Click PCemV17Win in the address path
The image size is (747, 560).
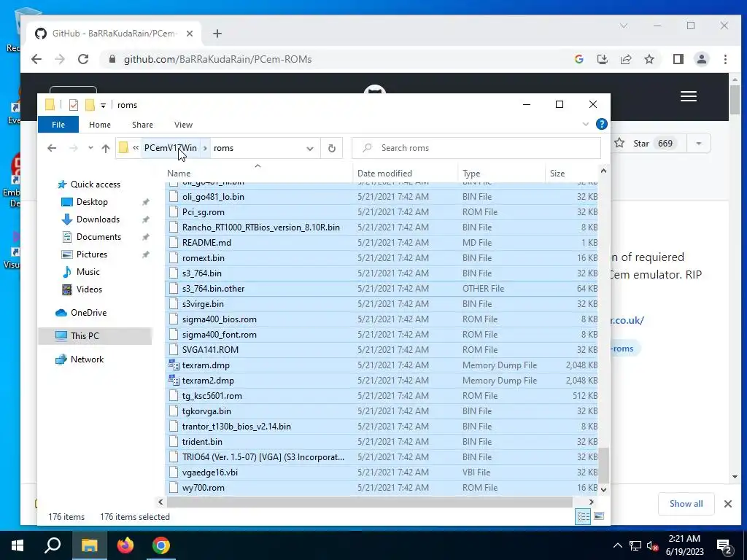(171, 148)
